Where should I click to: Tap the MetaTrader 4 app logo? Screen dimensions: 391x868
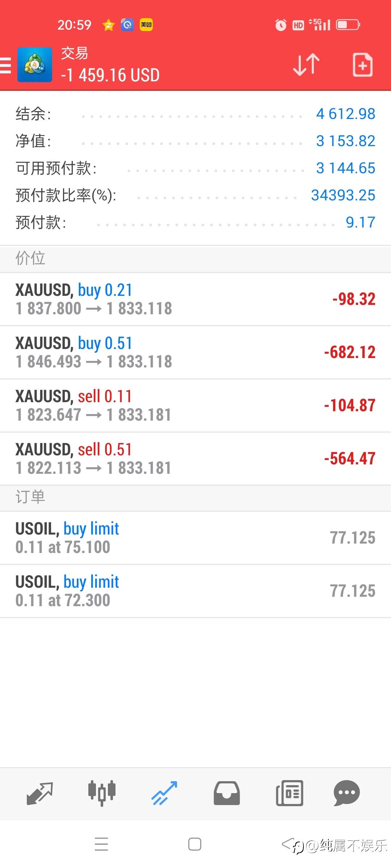coord(35,65)
